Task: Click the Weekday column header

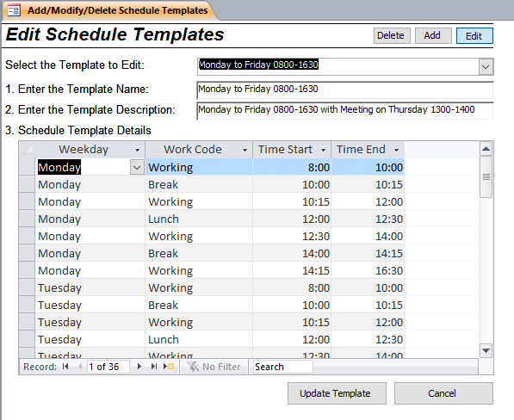Action: (90, 150)
